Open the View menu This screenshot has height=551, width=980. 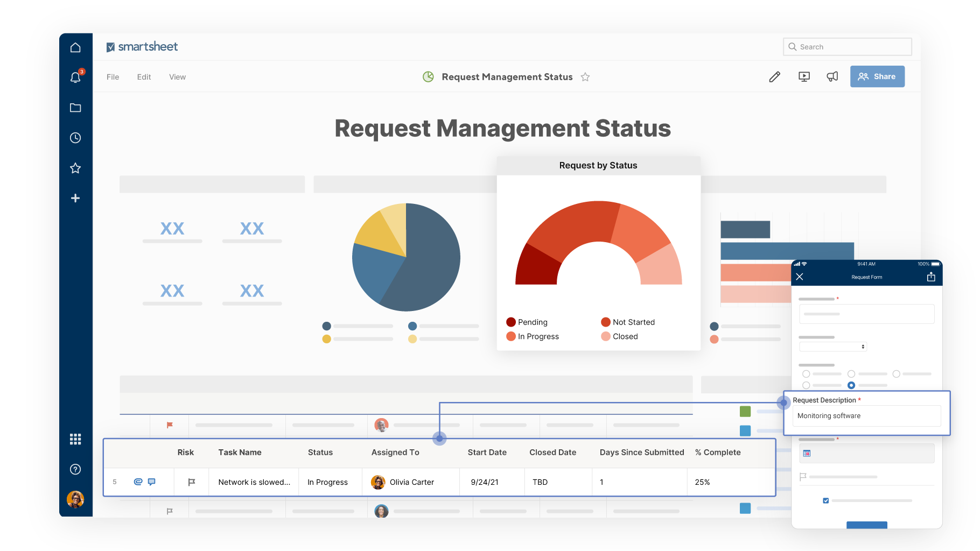pyautogui.click(x=177, y=77)
